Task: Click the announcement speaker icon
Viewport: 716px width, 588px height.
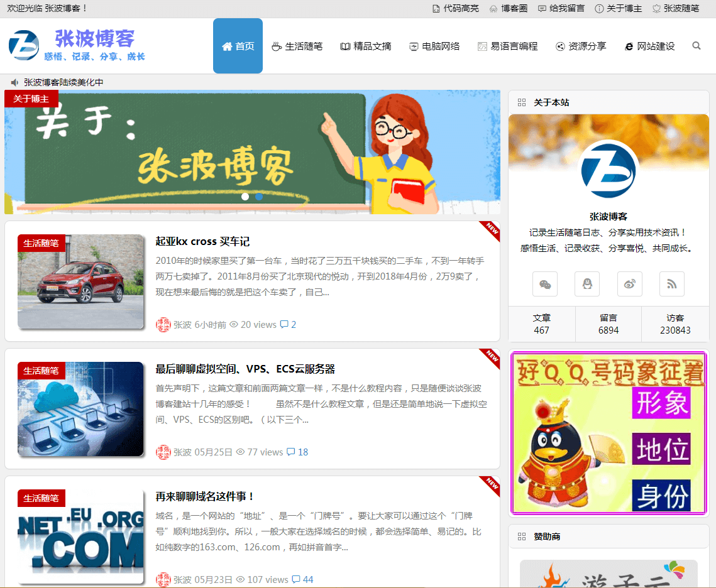Action: (x=14, y=82)
